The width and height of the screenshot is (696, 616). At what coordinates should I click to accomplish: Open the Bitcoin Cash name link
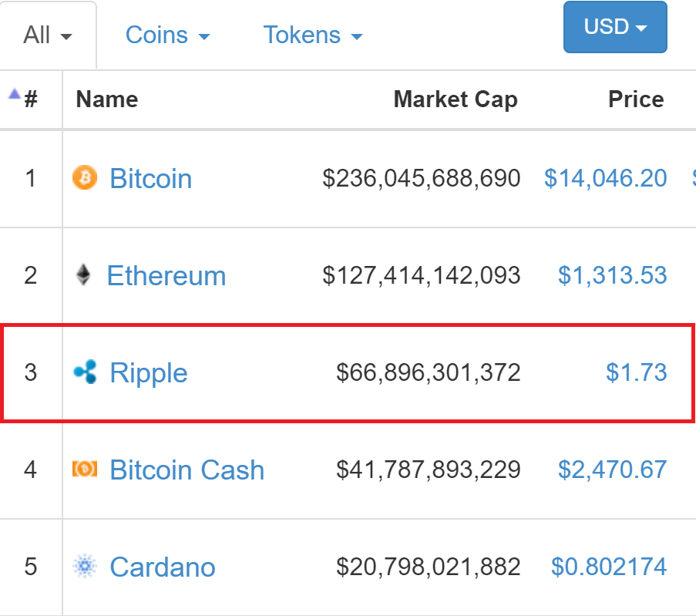(x=187, y=470)
